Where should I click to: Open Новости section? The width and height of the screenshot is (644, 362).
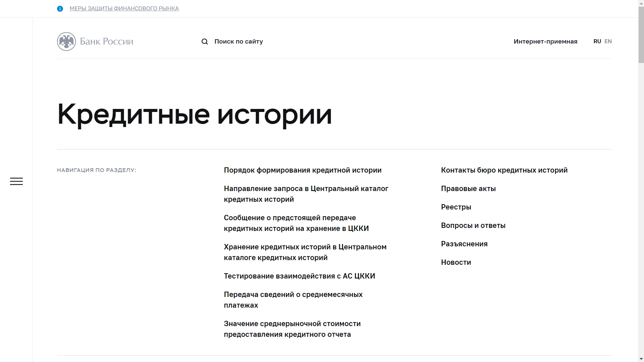point(456,262)
